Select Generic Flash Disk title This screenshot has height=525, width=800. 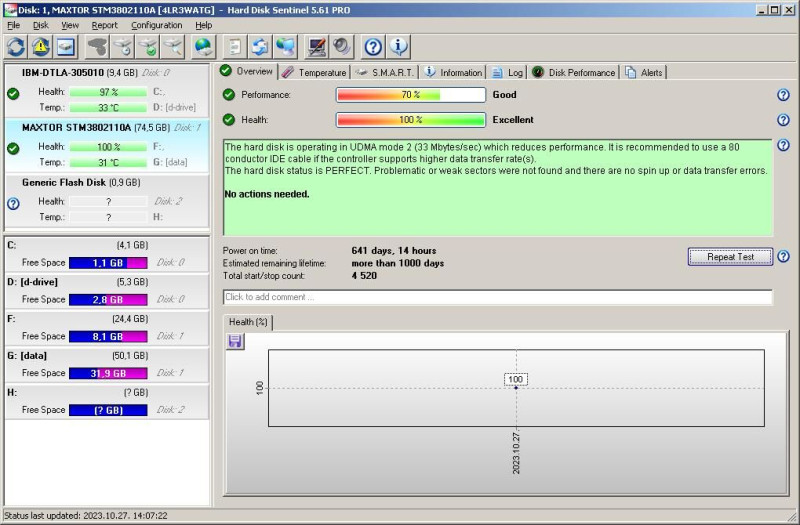coord(64,182)
